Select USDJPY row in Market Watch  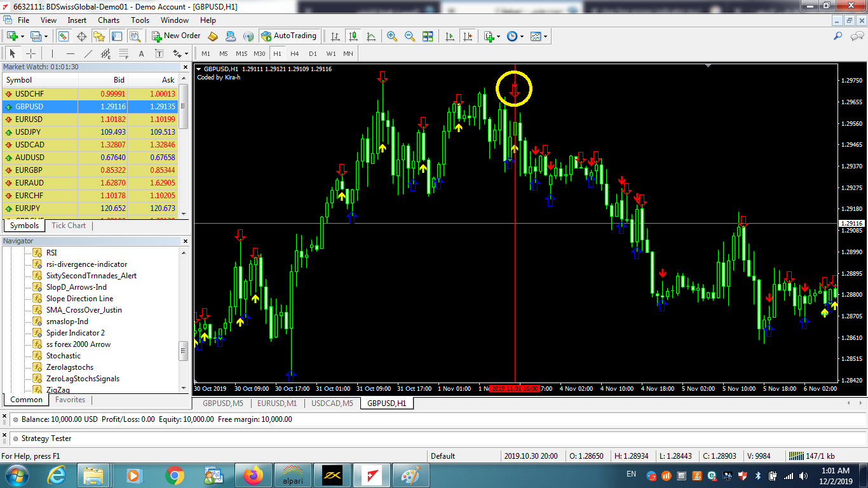91,132
